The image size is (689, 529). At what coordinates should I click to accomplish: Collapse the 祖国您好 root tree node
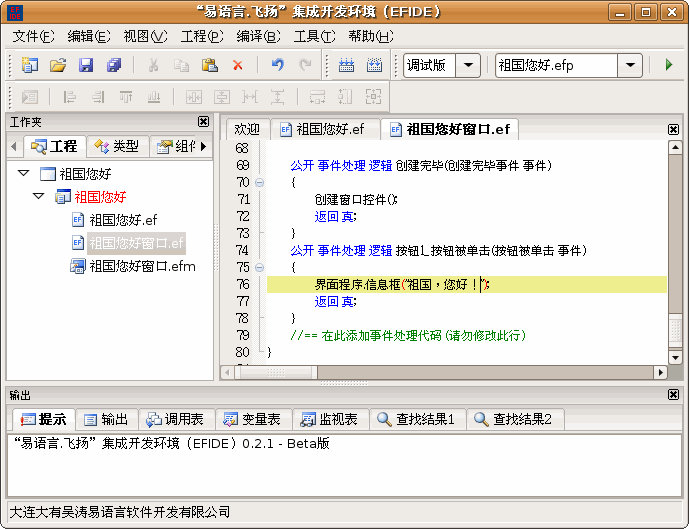point(23,174)
